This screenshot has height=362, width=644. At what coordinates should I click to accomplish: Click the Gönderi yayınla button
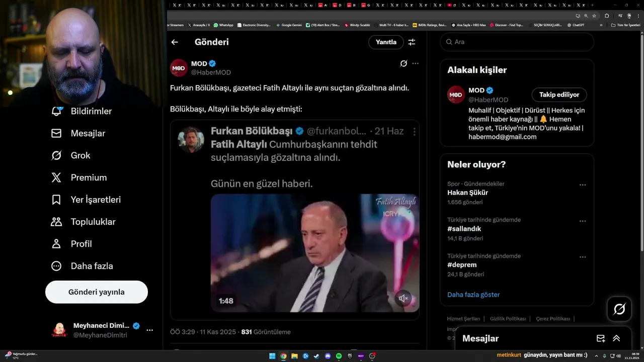pos(97,292)
